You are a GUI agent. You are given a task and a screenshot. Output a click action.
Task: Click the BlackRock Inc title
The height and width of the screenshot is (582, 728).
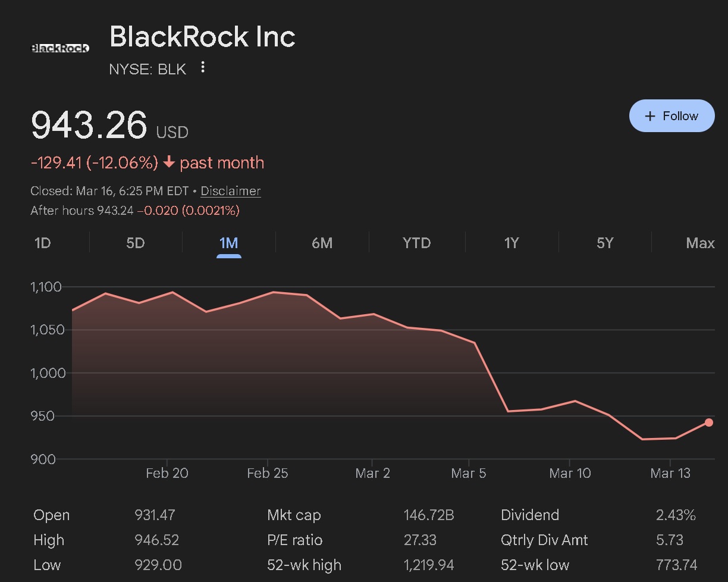[x=203, y=37]
